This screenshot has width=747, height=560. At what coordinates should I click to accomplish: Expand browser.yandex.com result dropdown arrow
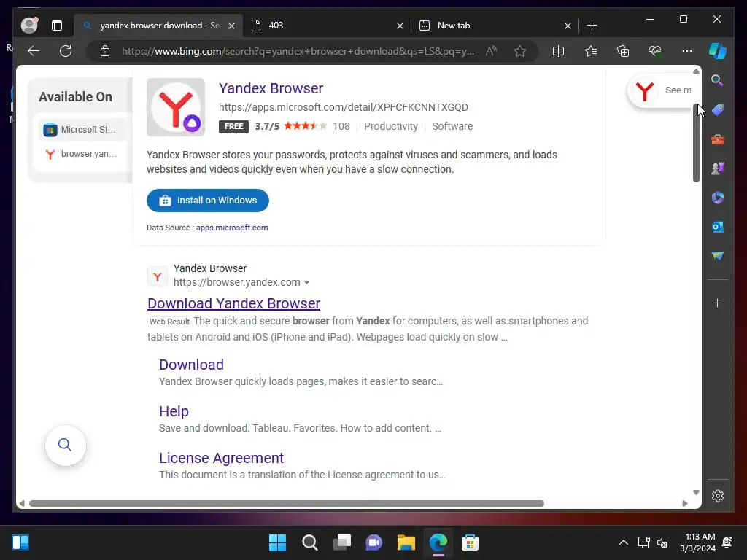pyautogui.click(x=307, y=283)
